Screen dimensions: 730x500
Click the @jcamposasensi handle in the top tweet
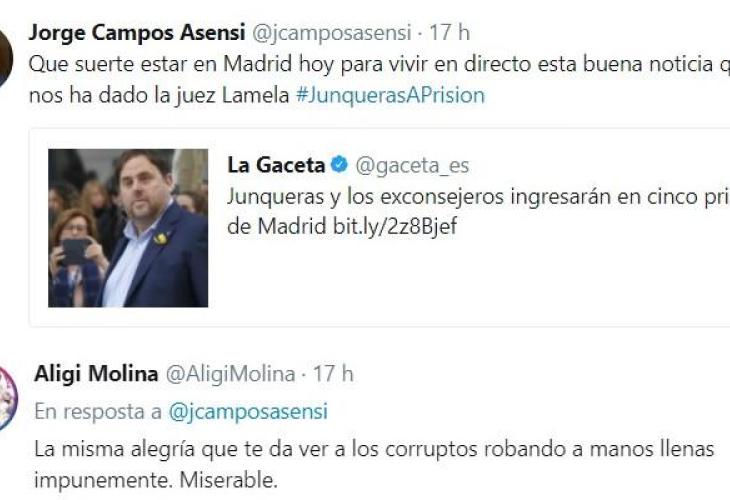331,33
